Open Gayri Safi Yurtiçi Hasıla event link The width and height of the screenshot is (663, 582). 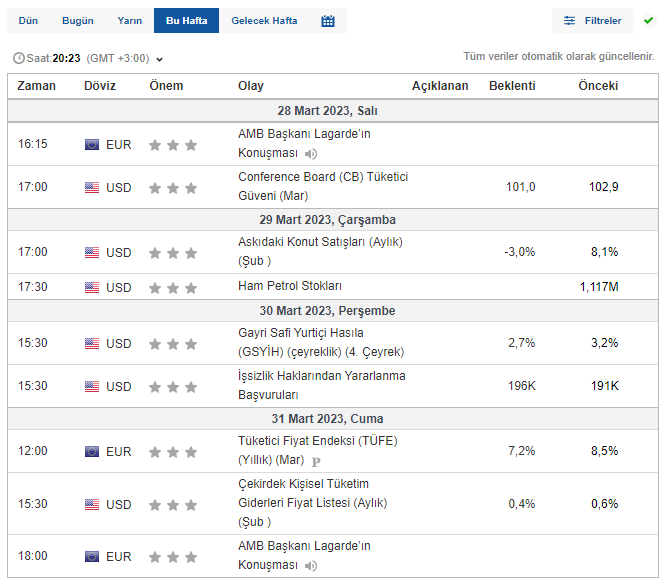point(300,333)
